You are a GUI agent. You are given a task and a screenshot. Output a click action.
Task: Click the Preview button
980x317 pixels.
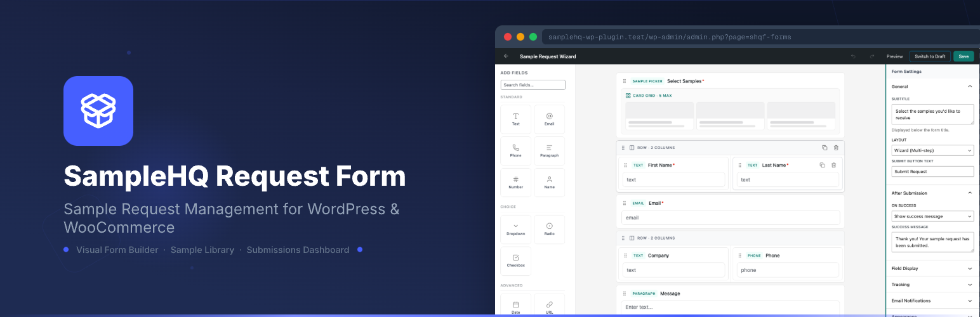tap(894, 56)
